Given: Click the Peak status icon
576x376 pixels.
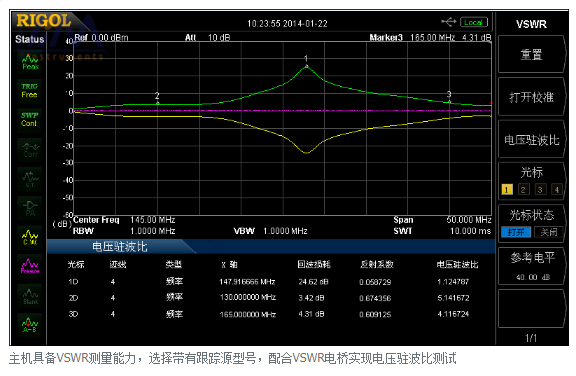Looking at the screenshot, I should click(30, 62).
